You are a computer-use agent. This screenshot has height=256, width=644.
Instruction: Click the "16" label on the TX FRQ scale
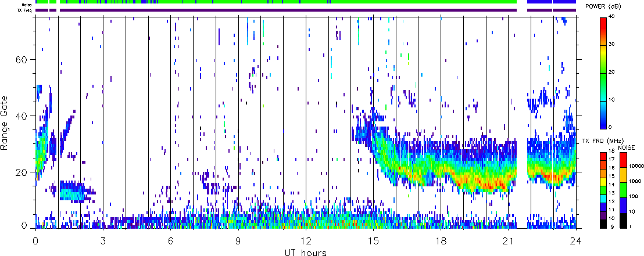611,168
